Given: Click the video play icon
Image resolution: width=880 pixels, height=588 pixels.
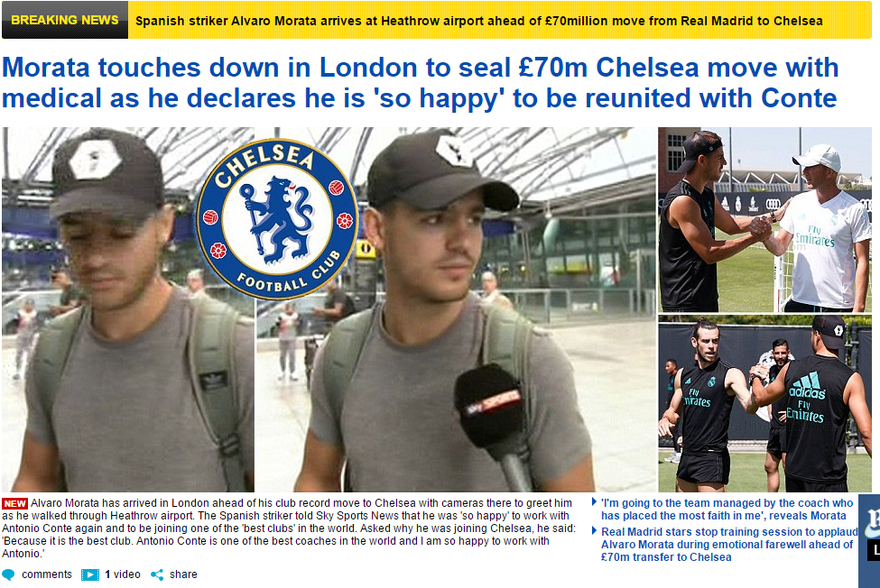Looking at the screenshot, I should pos(89,574).
